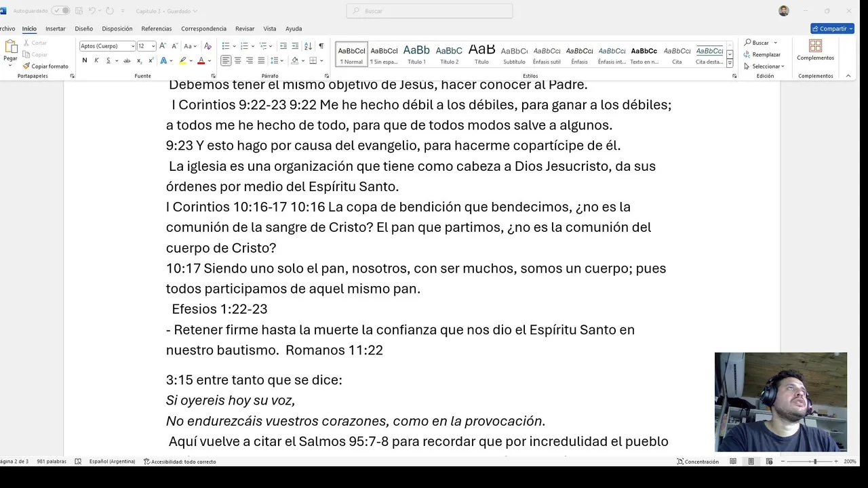
Task: Apply red font color
Action: (x=201, y=60)
